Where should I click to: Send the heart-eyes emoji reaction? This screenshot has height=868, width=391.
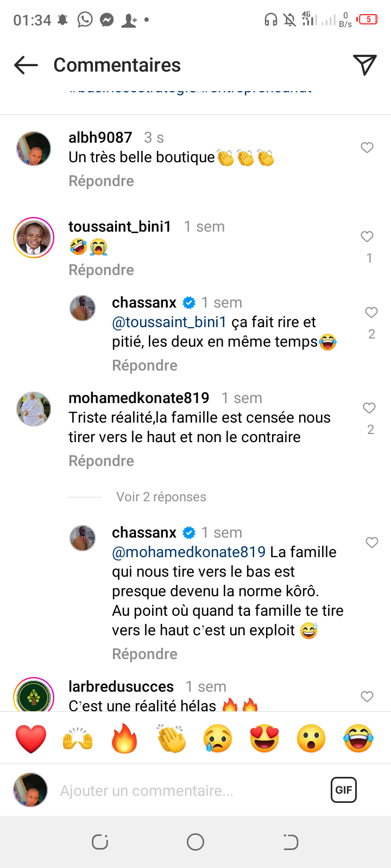coord(264,738)
